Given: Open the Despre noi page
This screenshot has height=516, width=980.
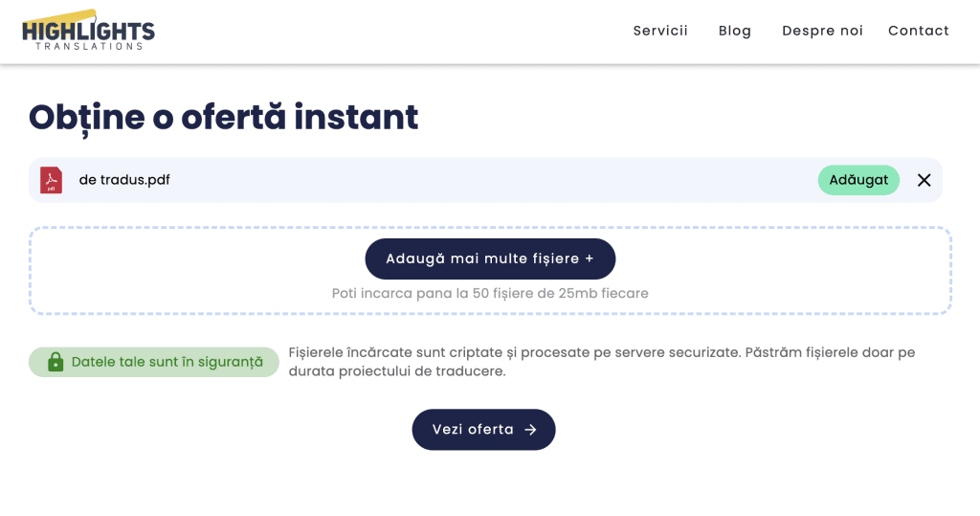Looking at the screenshot, I should click(x=822, y=31).
